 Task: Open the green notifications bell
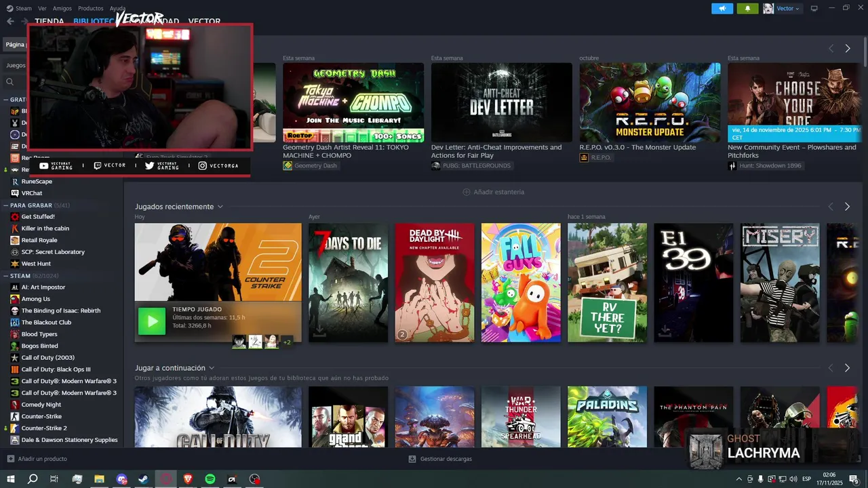pyautogui.click(x=748, y=8)
